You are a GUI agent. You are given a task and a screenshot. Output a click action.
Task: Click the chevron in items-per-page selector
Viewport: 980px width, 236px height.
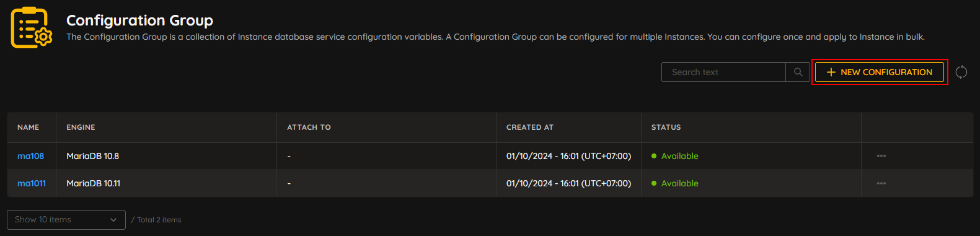point(113,220)
